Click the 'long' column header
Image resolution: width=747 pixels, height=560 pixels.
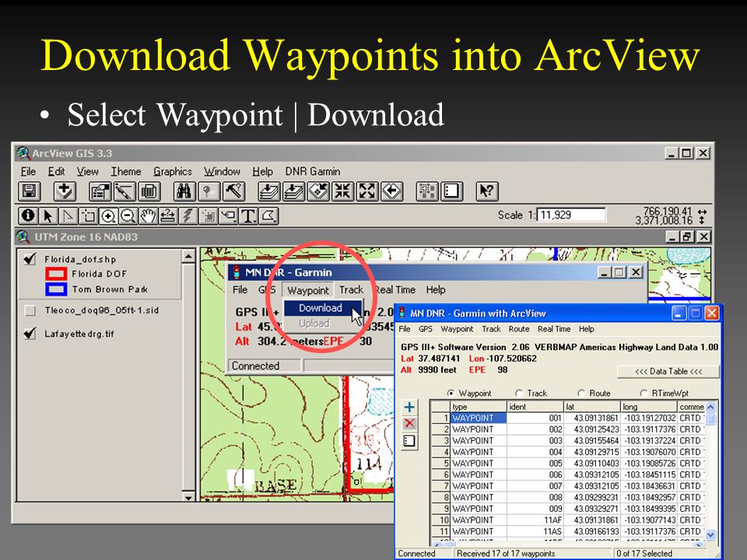point(649,407)
